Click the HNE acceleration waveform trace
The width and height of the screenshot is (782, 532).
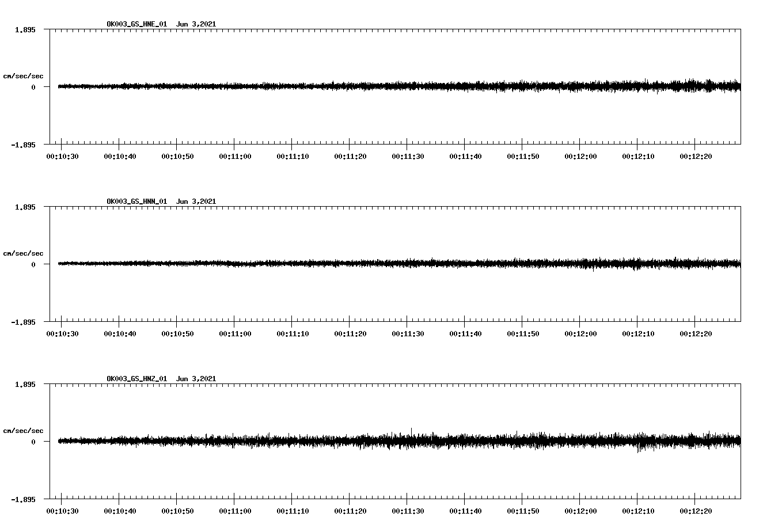coord(399,86)
